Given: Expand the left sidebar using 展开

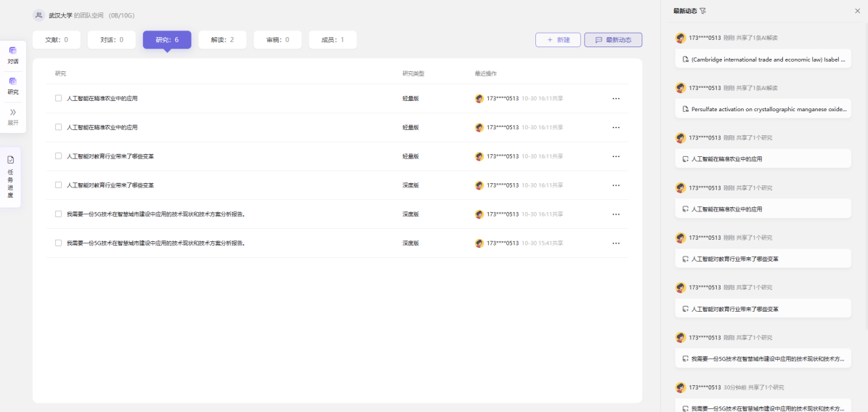Looking at the screenshot, I should click(13, 116).
